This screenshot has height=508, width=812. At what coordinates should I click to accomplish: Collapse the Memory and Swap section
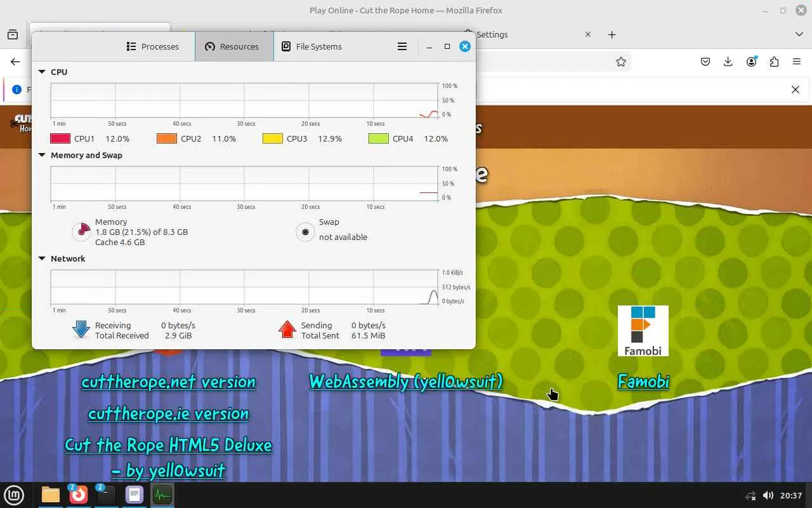tap(43, 156)
